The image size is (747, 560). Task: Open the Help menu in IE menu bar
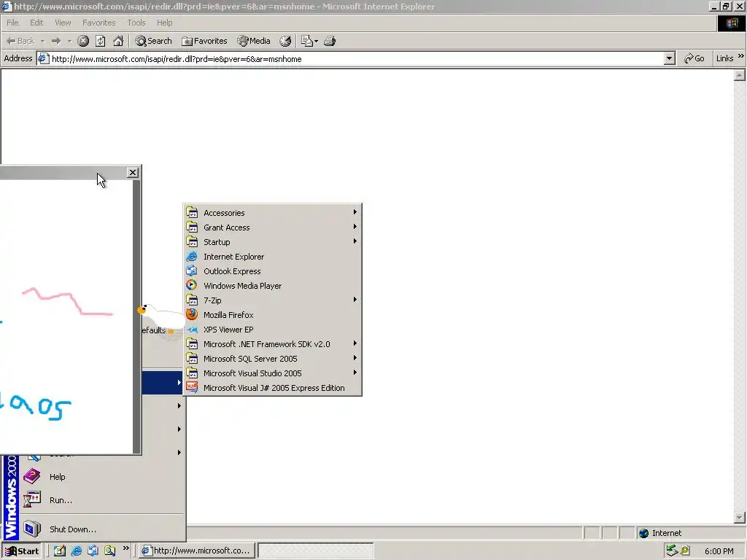[x=164, y=23]
